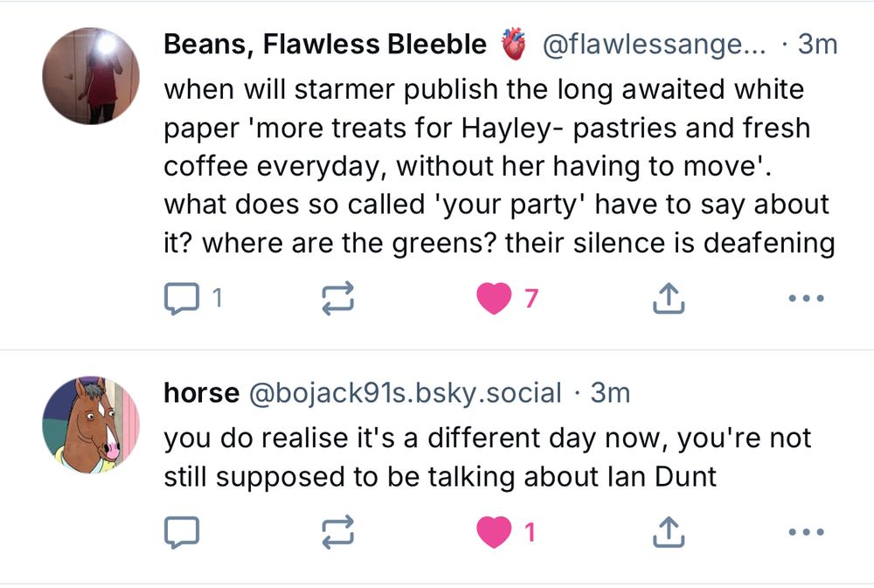This screenshot has height=588, width=874.
Task: Share horse's post about Ian Dunt
Action: (x=669, y=531)
